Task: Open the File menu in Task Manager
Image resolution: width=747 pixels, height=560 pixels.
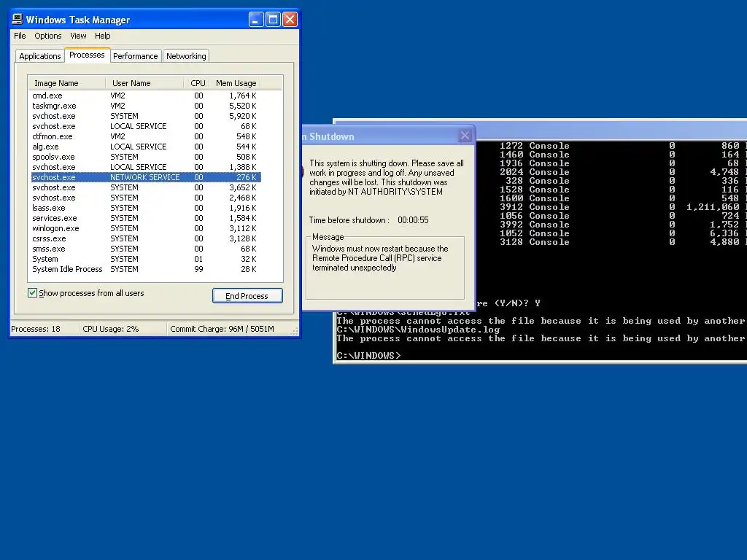Action: [x=20, y=36]
